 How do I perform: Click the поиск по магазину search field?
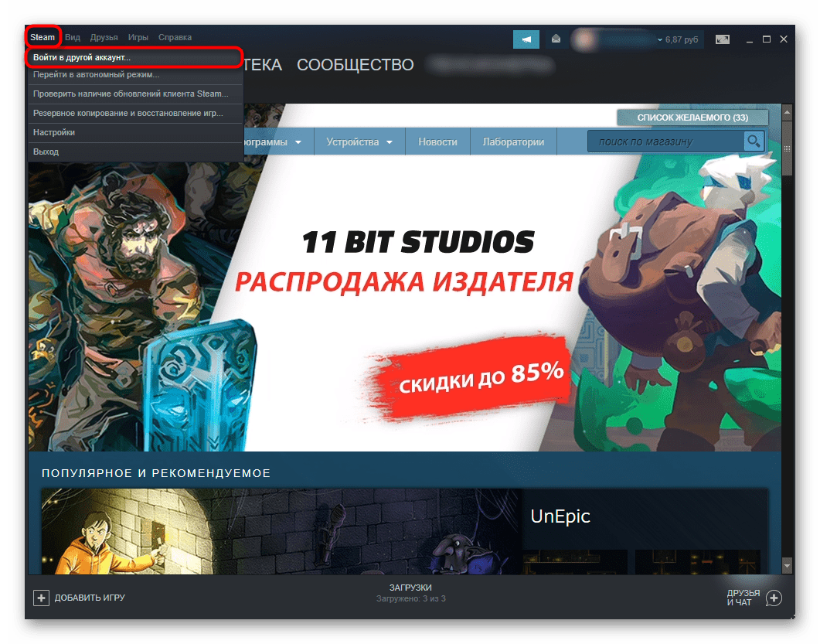(x=665, y=141)
